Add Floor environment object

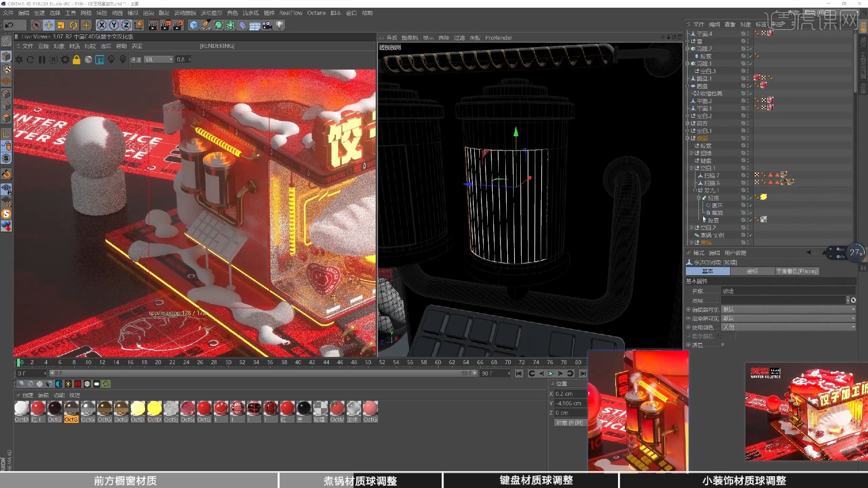(x=255, y=25)
